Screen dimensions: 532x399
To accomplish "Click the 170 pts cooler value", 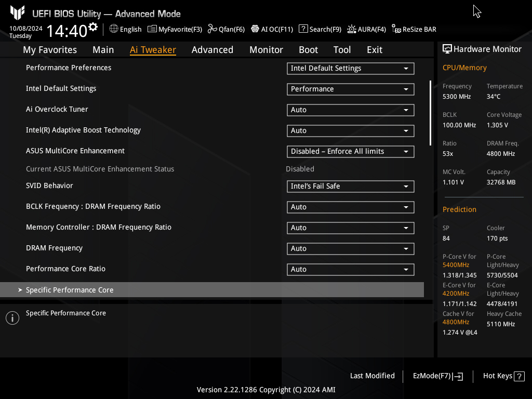I will click(497, 238).
